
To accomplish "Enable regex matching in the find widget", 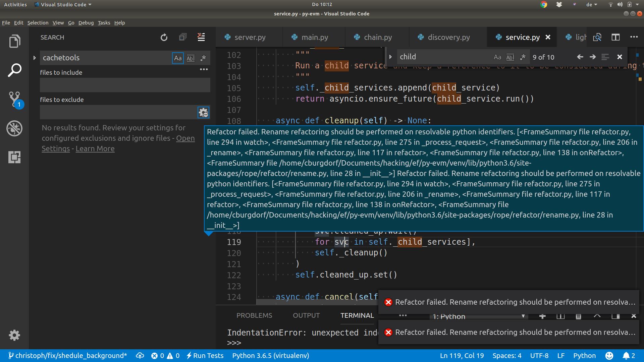I will [523, 57].
